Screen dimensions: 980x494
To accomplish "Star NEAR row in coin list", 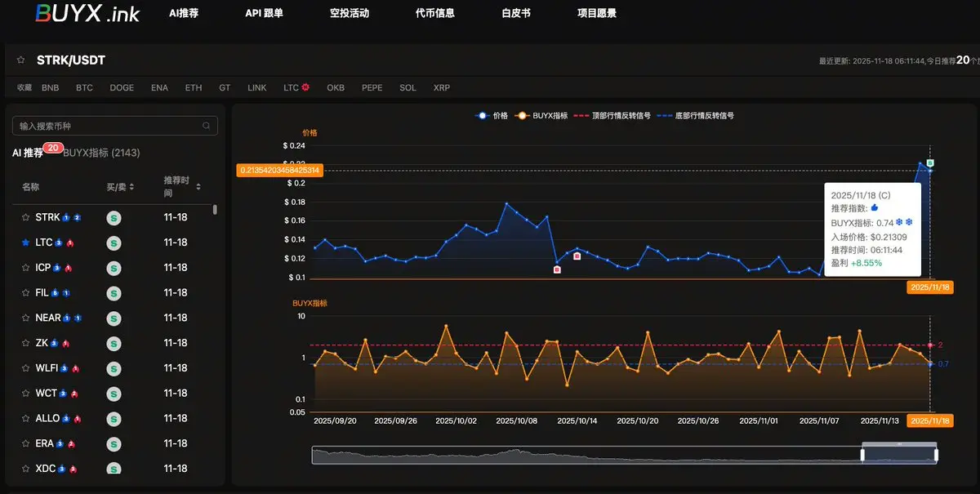I will point(26,318).
